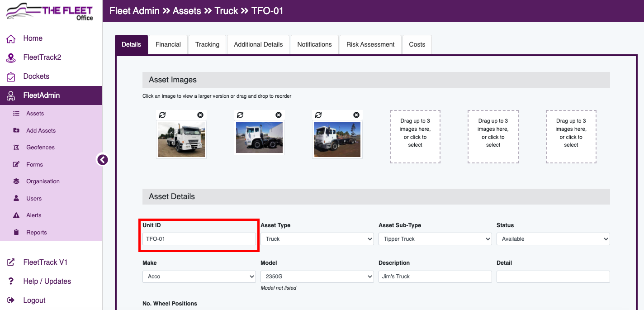Viewport: 644px width, 310px height.
Task: Click the empty Detail input field
Action: tap(553, 277)
